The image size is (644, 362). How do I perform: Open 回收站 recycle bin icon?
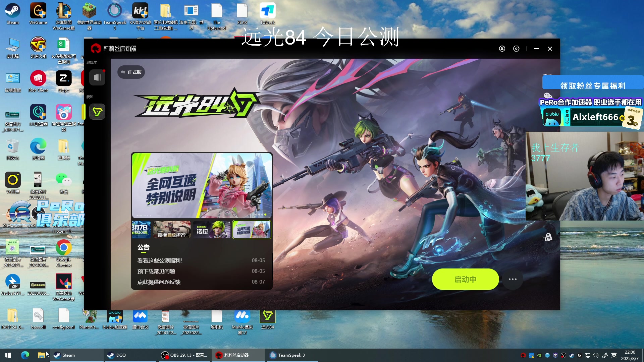click(x=13, y=149)
